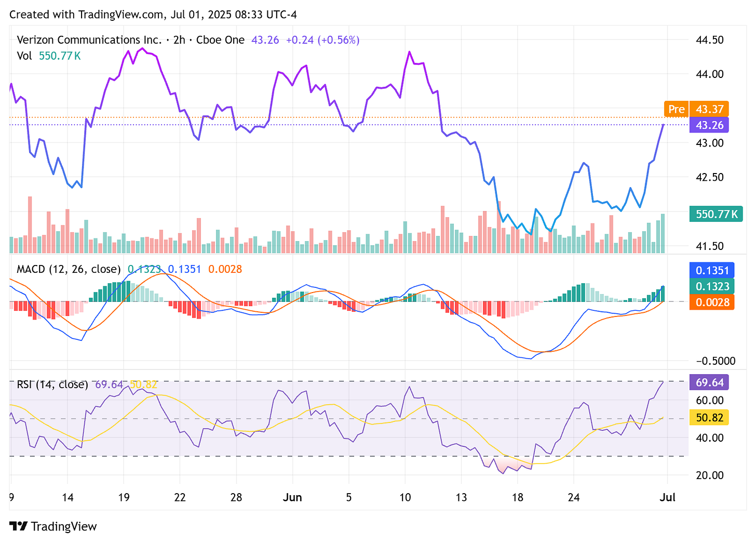
Task: Click the +0.24 (+0.56%) change text
Action: pyautogui.click(x=322, y=39)
